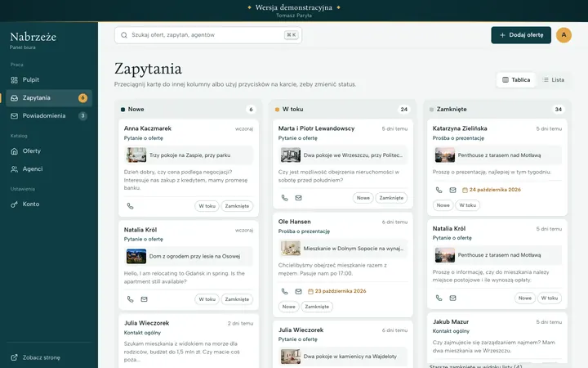Click Nabrzeże logo in sidebar
The image size is (588, 368).
(33, 37)
